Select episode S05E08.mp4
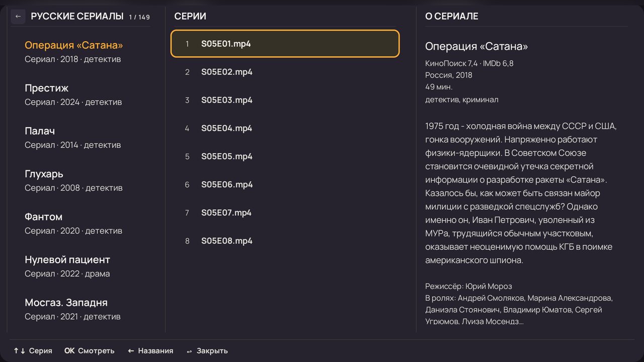The image size is (644, 362). point(285,241)
